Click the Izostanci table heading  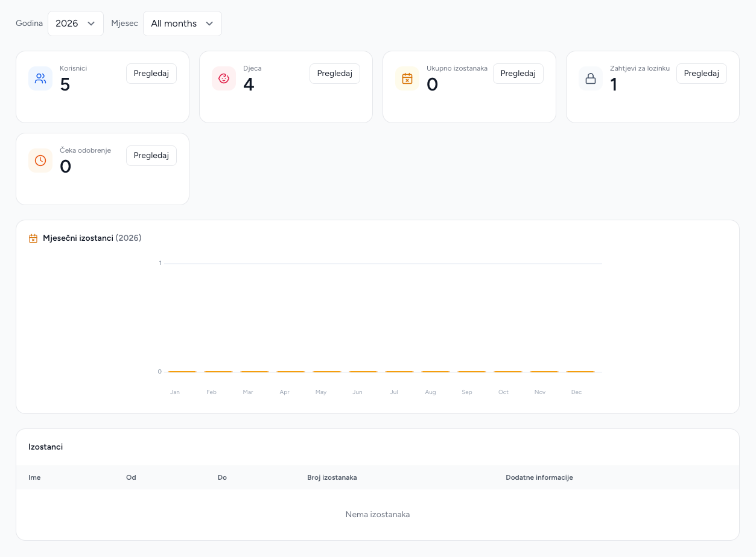46,447
